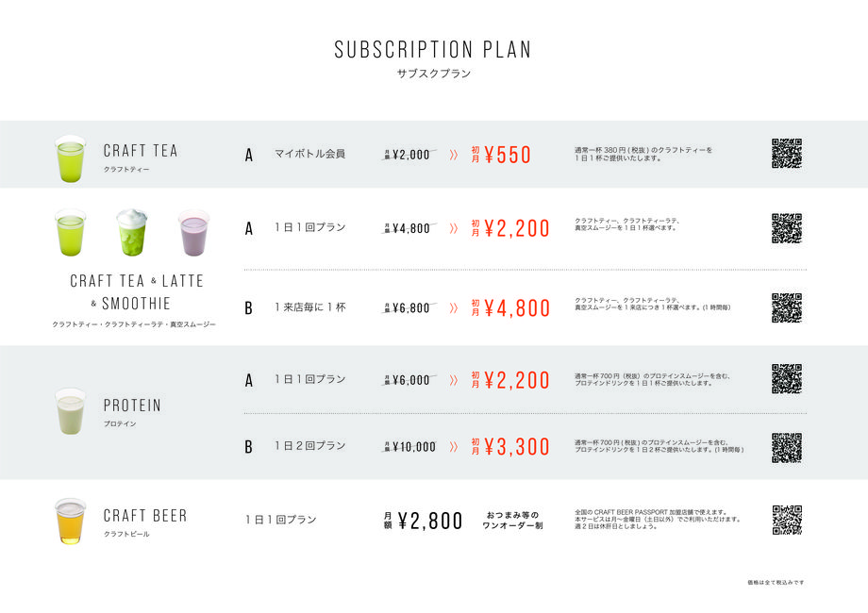
Task: Click the Protein drink cup image
Action: point(71,411)
